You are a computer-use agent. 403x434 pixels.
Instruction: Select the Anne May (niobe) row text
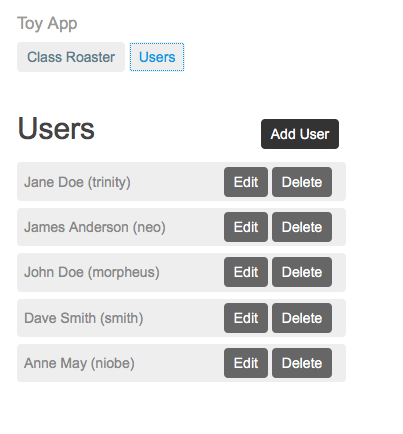[79, 363]
